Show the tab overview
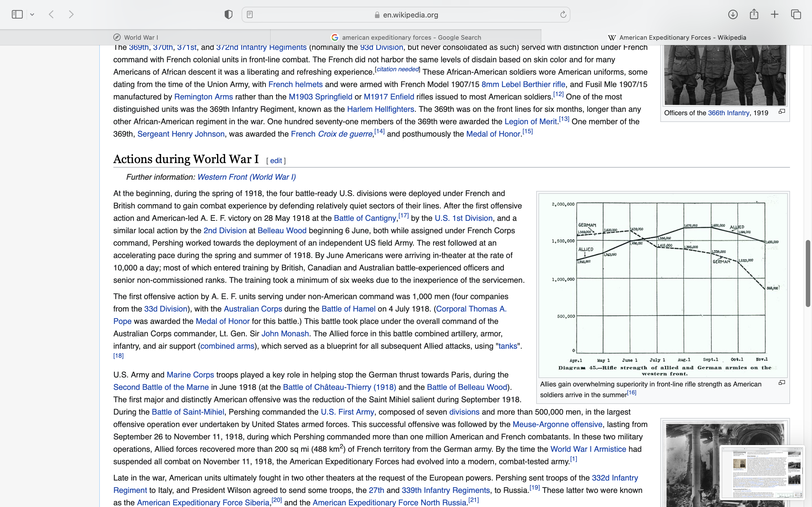The width and height of the screenshot is (812, 507). pos(796,14)
